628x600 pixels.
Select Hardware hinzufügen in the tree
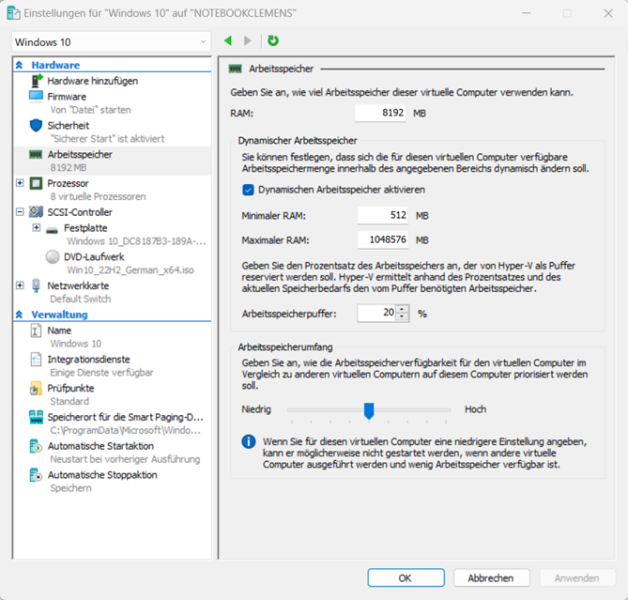(x=93, y=81)
